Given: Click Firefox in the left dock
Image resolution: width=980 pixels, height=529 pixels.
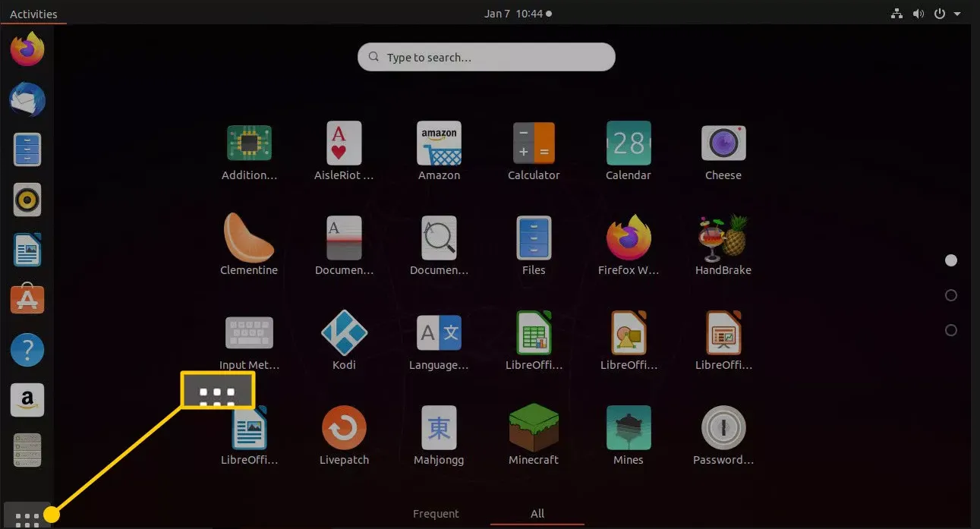Looking at the screenshot, I should 27,50.
